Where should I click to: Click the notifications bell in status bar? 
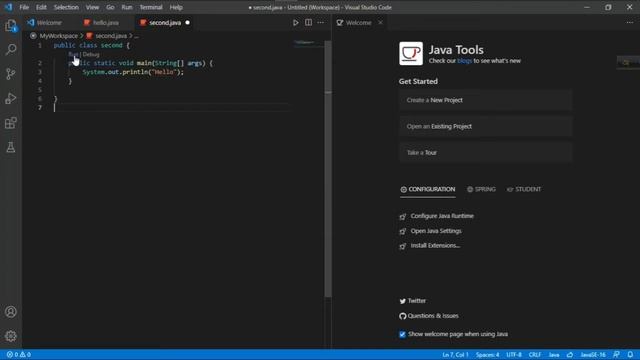coord(631,355)
